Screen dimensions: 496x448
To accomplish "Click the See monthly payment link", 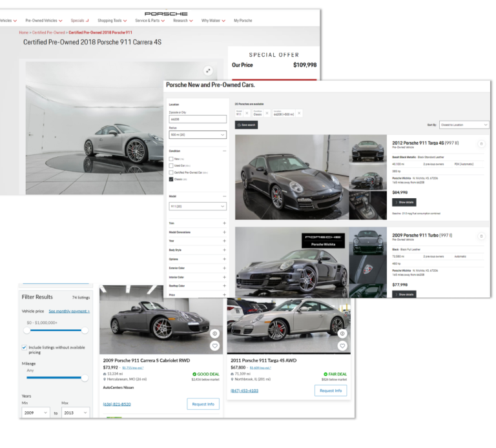I will [69, 311].
